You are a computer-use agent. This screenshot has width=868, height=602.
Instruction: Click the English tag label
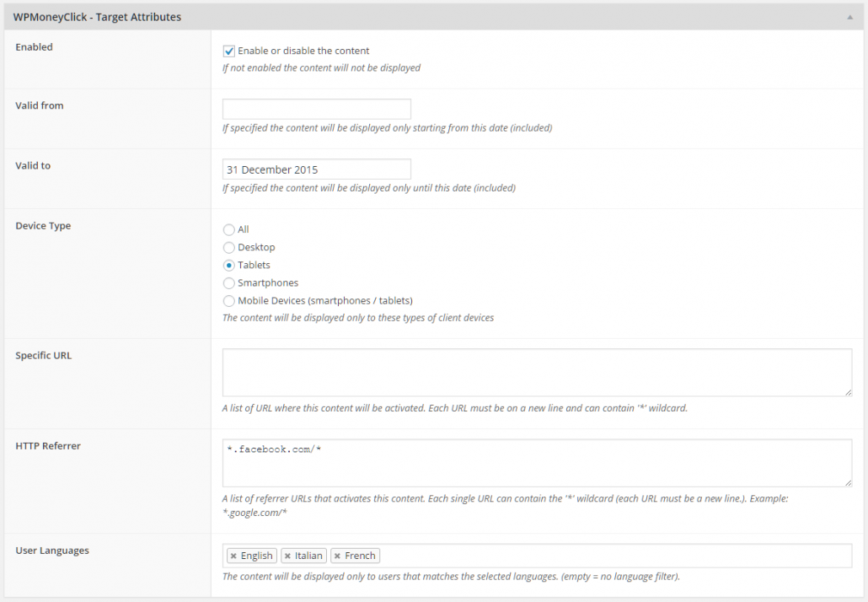(x=257, y=556)
